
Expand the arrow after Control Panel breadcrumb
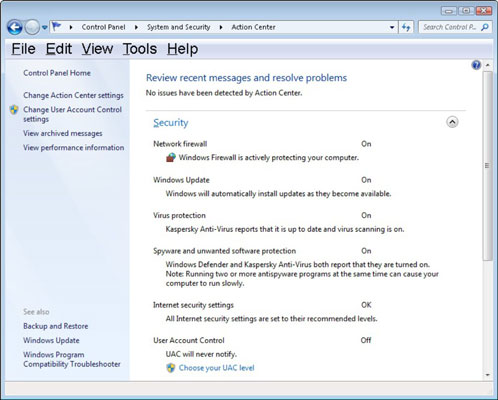point(136,27)
